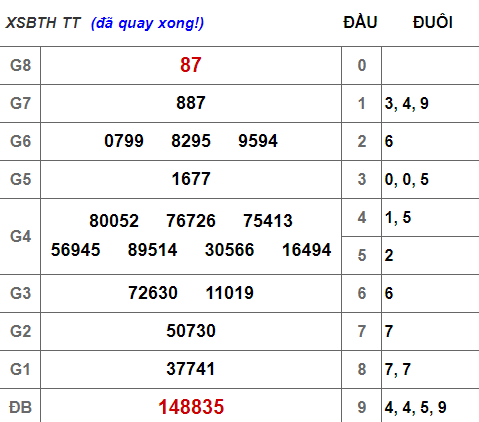Screen dimensions: 479x422
Task: Select the G8 prize label
Action: click(x=20, y=65)
